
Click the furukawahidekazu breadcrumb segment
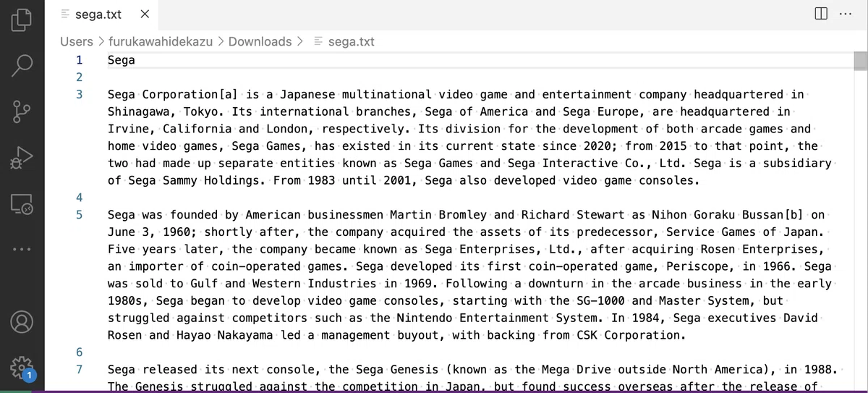[161, 41]
